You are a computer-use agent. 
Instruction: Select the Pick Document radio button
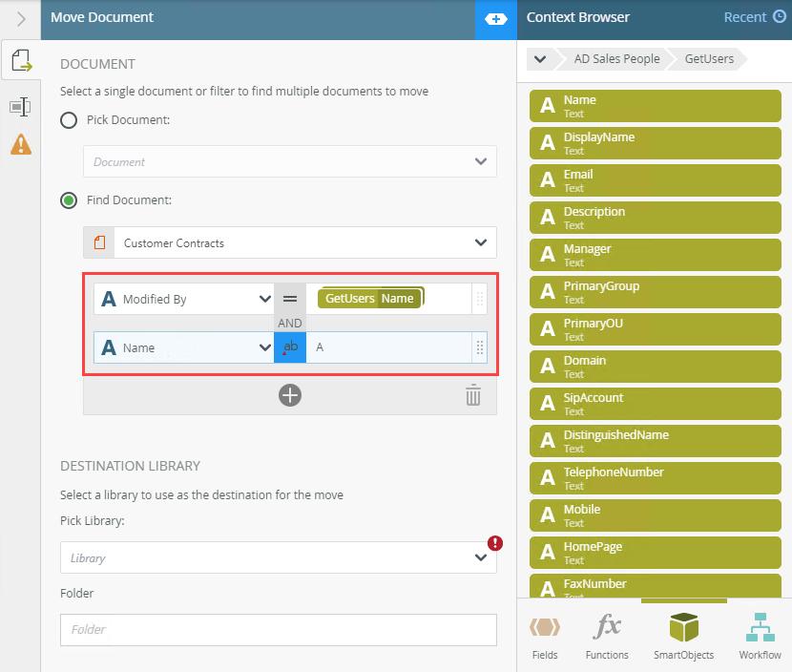[x=69, y=120]
